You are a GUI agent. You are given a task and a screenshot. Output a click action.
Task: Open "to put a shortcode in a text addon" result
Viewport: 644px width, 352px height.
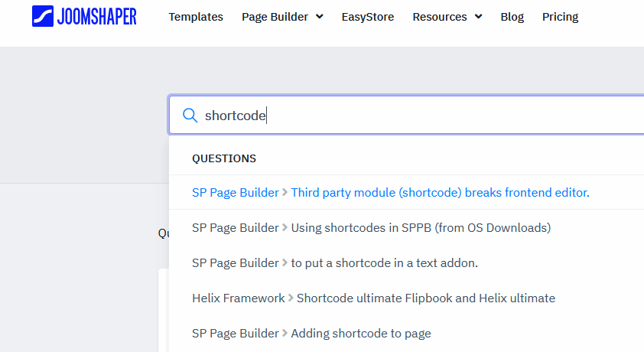[384, 263]
